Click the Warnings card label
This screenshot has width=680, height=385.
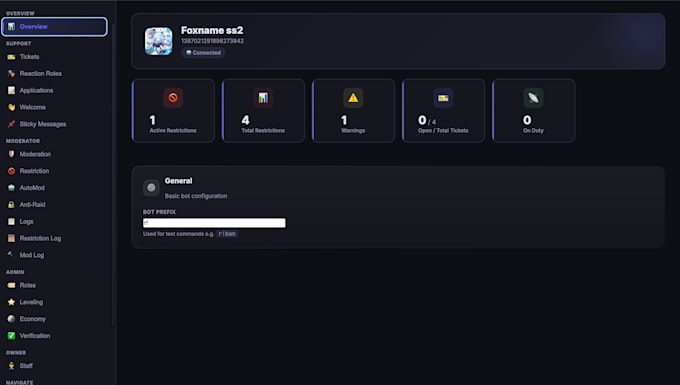click(x=353, y=131)
